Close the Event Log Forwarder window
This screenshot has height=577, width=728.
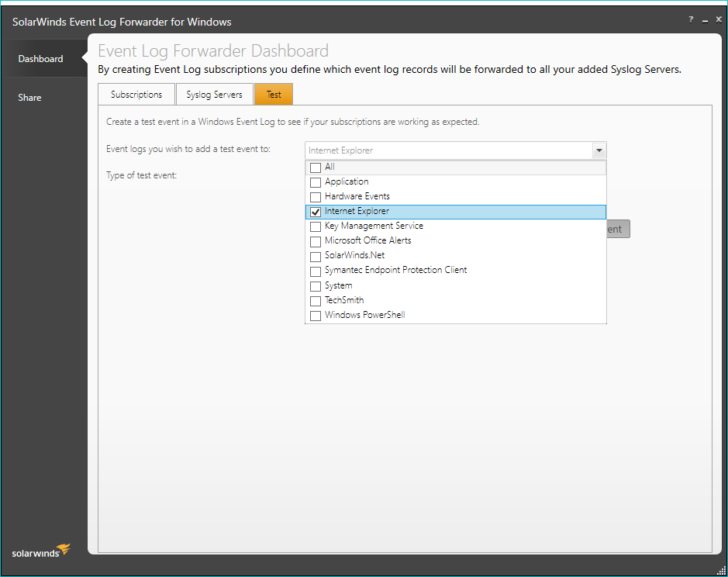[x=718, y=20]
